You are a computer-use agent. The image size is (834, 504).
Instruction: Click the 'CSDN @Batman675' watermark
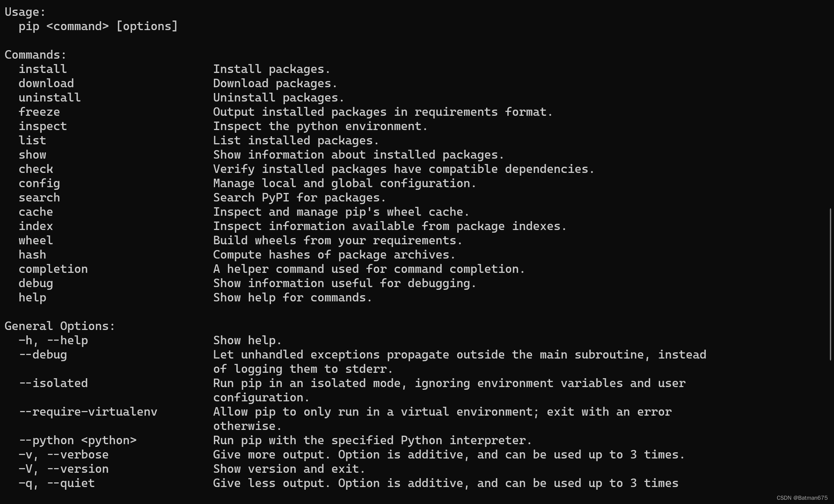point(802,498)
